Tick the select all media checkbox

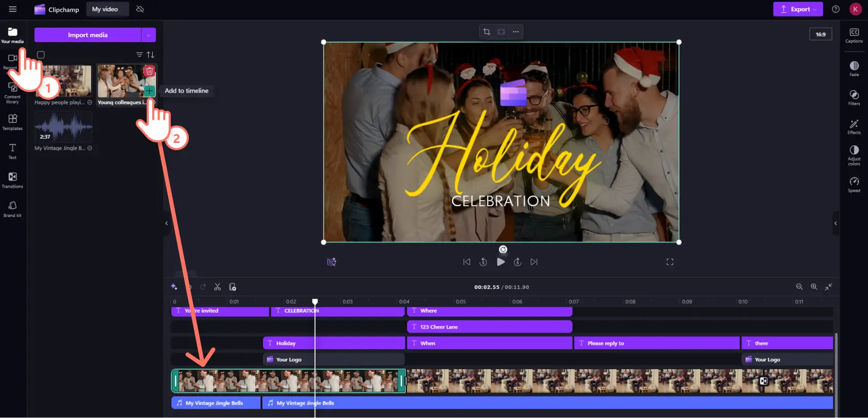pyautogui.click(x=41, y=54)
